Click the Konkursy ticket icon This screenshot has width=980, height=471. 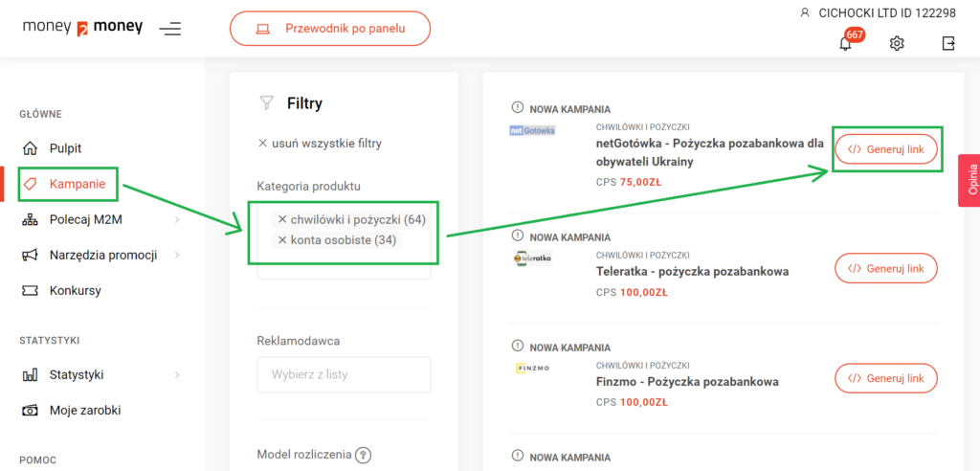tap(30, 290)
